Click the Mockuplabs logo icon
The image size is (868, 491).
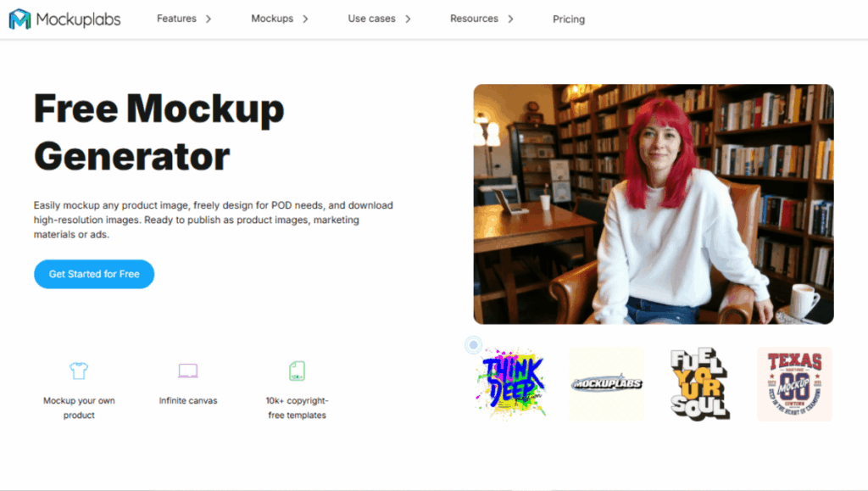point(19,19)
